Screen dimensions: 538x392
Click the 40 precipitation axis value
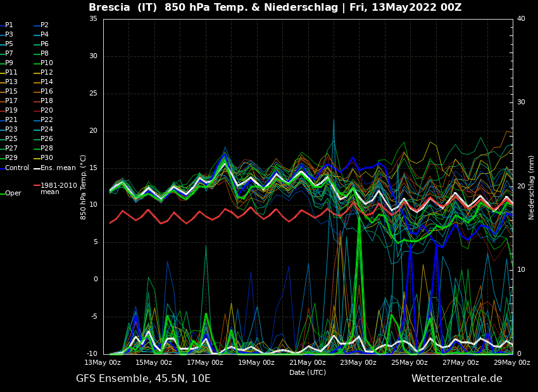click(521, 18)
